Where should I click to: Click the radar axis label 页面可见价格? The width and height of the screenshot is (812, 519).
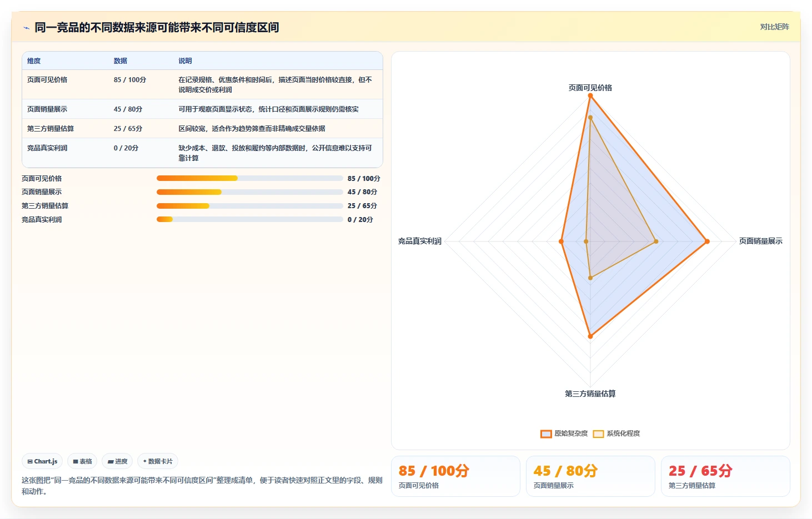590,88
